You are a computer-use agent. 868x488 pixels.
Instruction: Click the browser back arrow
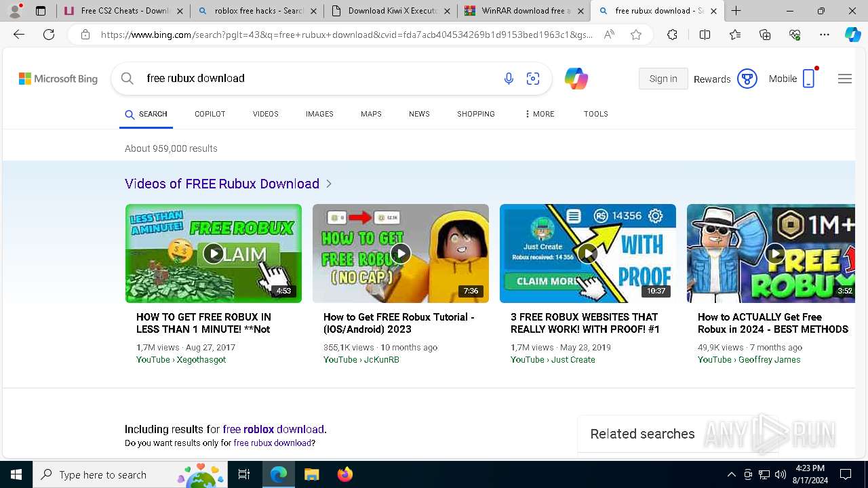coord(19,35)
